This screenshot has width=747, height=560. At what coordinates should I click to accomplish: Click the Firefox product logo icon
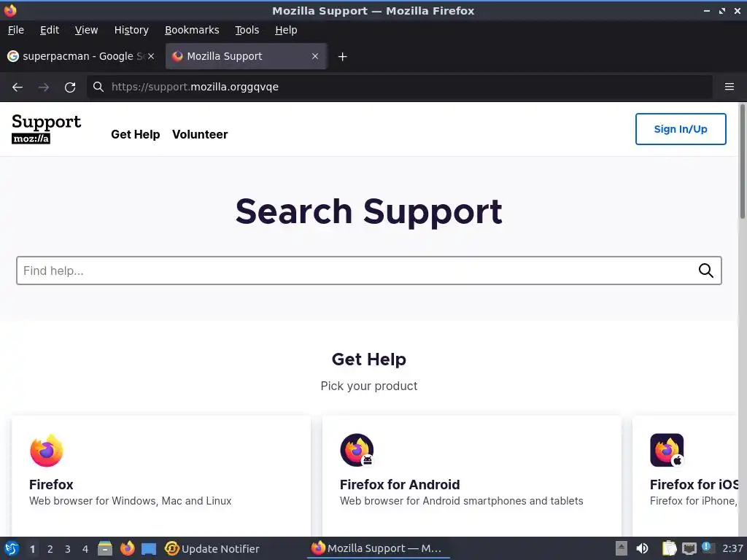(46, 451)
